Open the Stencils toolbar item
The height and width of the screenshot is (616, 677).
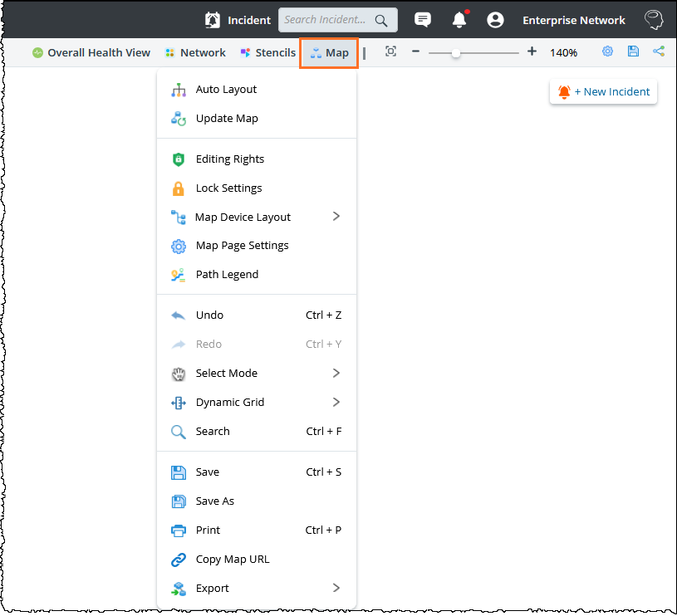tap(267, 52)
